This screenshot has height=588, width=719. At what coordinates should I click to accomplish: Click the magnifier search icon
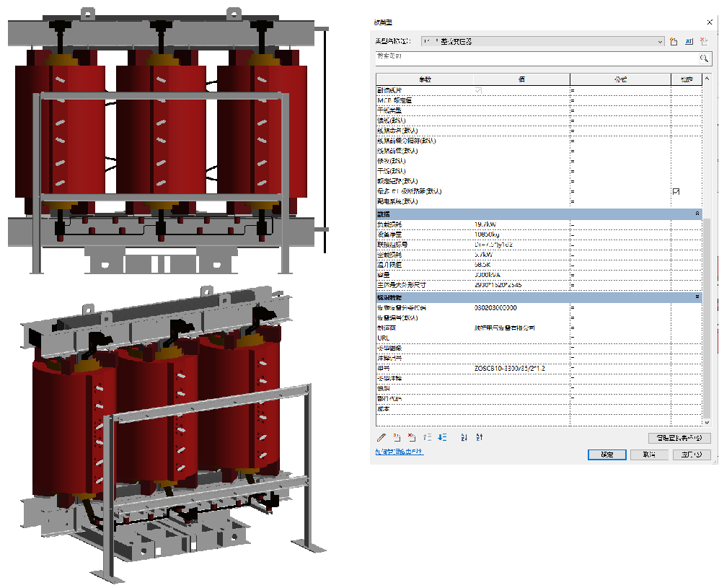(x=704, y=58)
